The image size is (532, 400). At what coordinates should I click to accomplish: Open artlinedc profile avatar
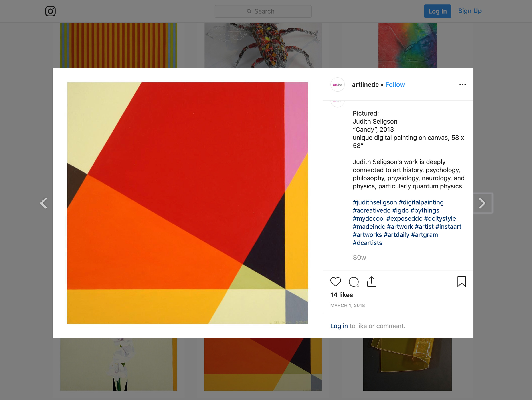point(338,85)
